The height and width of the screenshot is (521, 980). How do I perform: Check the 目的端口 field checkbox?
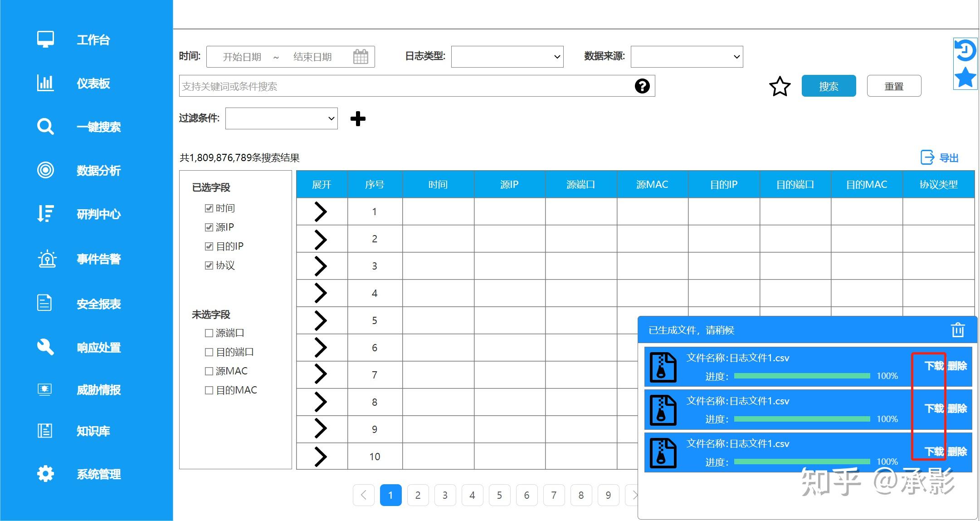point(209,352)
